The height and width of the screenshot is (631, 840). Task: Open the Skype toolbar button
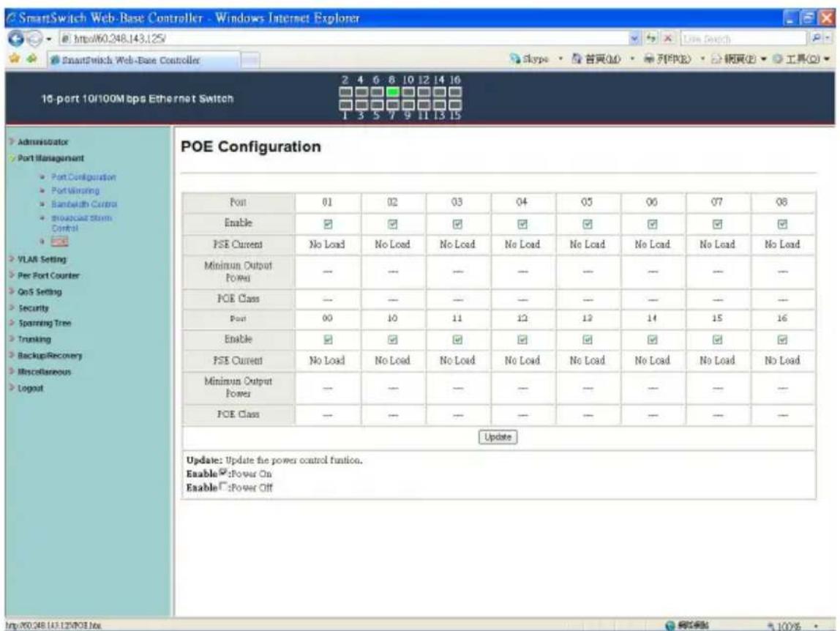tap(529, 59)
